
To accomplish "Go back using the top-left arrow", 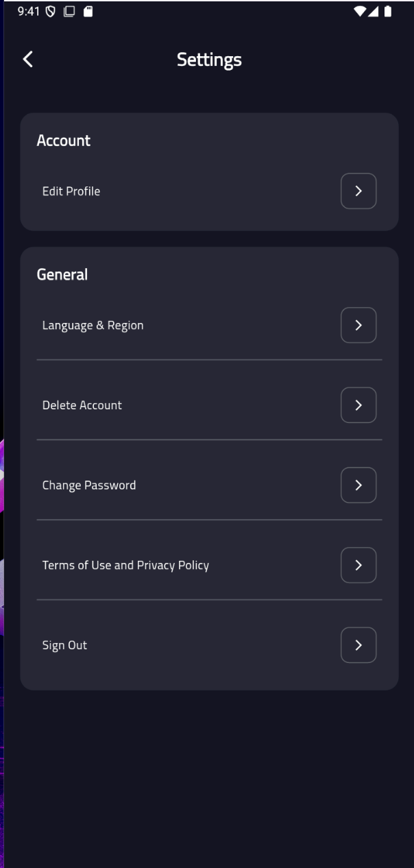I will (x=27, y=60).
